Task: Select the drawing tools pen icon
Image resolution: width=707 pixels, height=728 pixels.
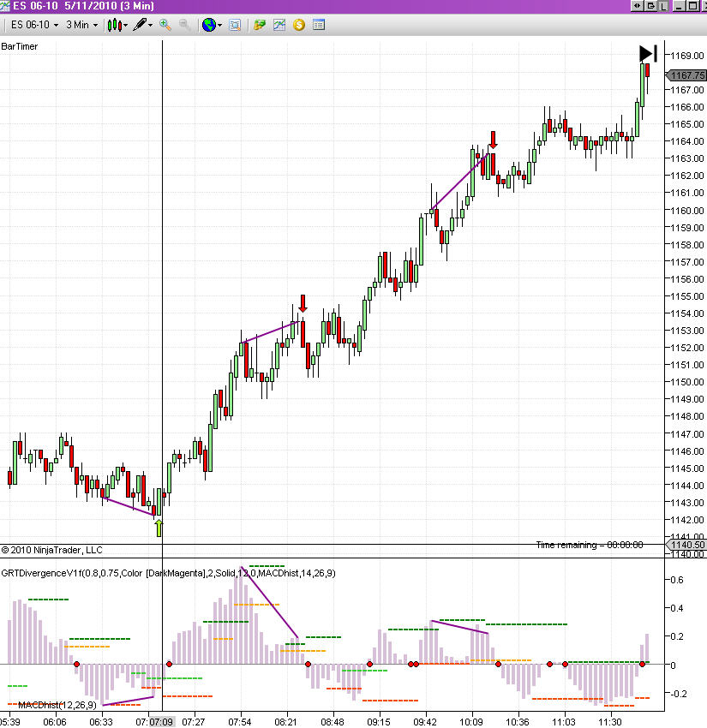Action: [x=140, y=25]
